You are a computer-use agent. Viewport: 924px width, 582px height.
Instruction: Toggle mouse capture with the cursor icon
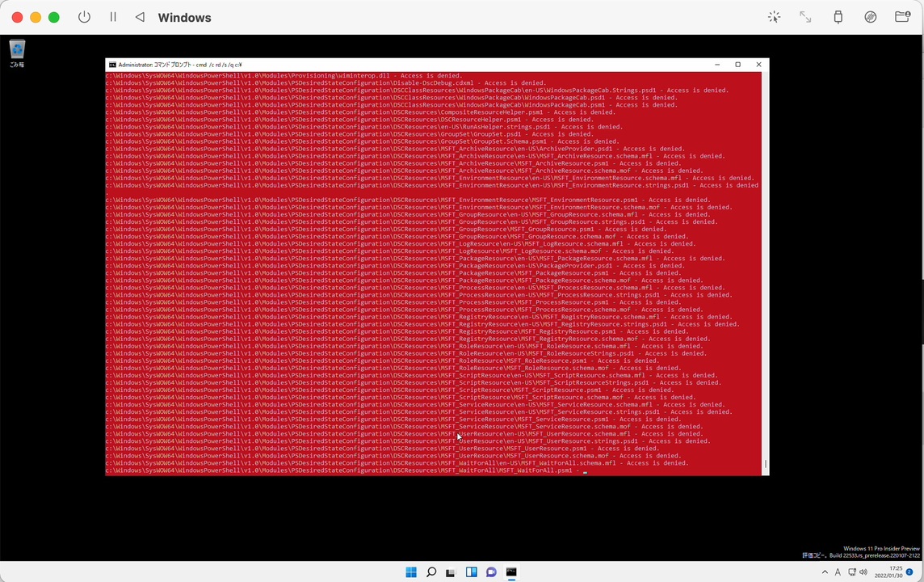pos(774,17)
